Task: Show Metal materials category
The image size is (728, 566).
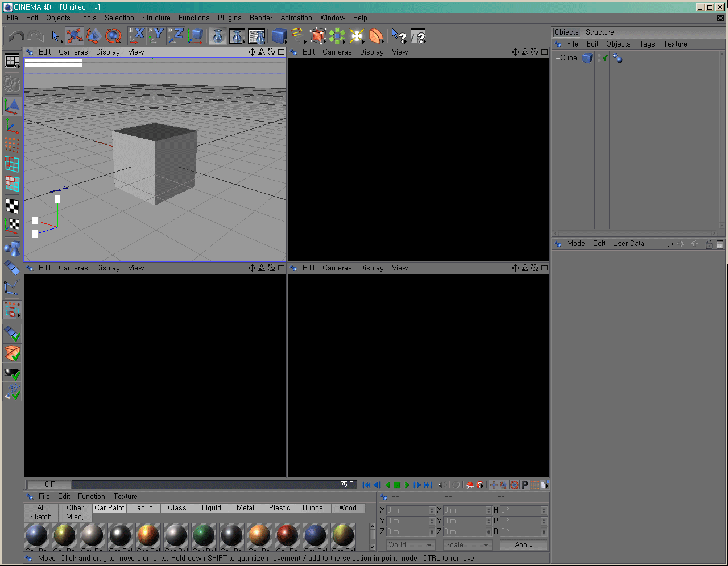Action: pos(245,508)
